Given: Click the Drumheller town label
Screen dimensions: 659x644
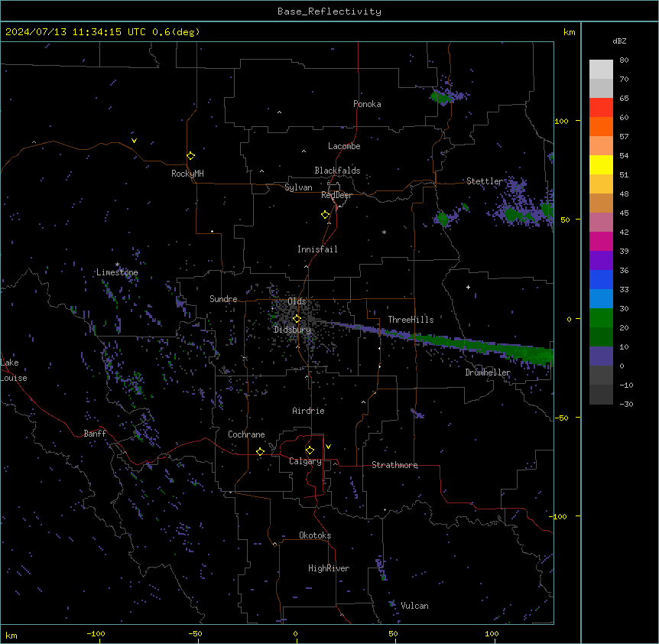Looking at the screenshot, I should tap(488, 372).
